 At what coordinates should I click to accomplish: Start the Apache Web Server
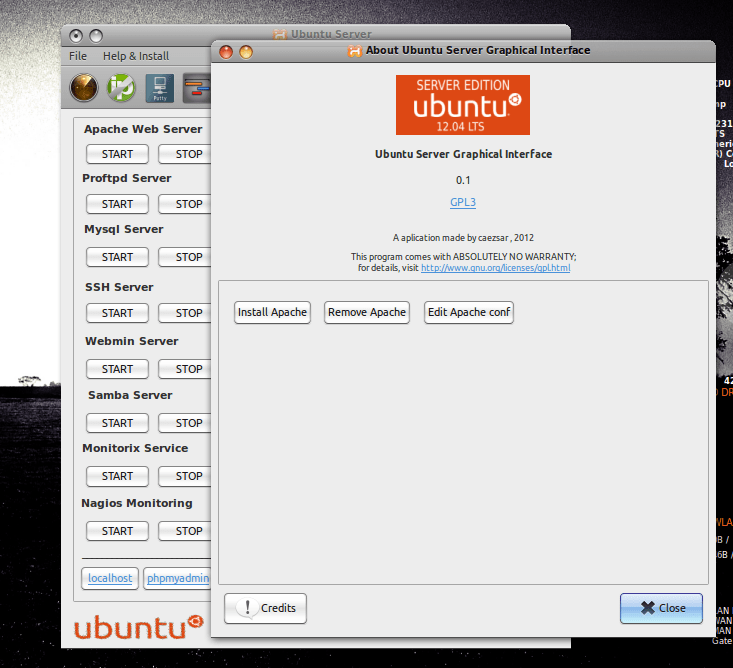(117, 154)
